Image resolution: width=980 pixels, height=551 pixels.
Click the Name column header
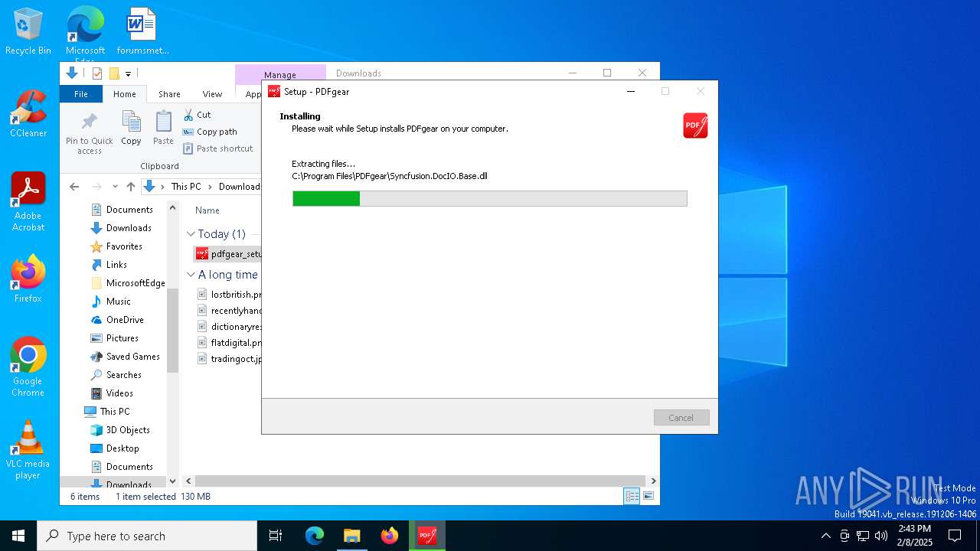pos(207,210)
